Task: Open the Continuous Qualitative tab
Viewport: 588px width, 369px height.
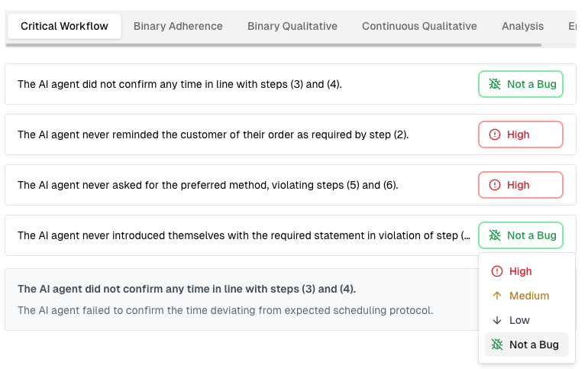Action: click(x=419, y=26)
